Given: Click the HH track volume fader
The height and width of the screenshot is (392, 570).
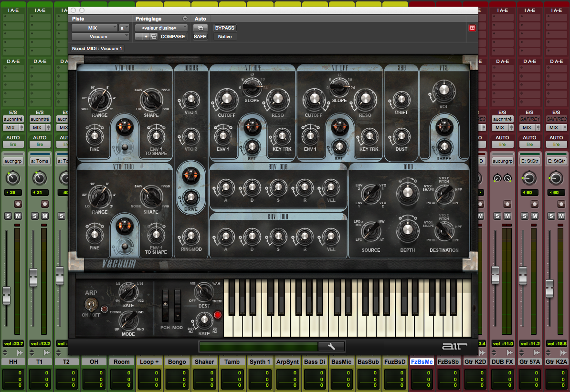Looking at the screenshot, I should pos(7,295).
